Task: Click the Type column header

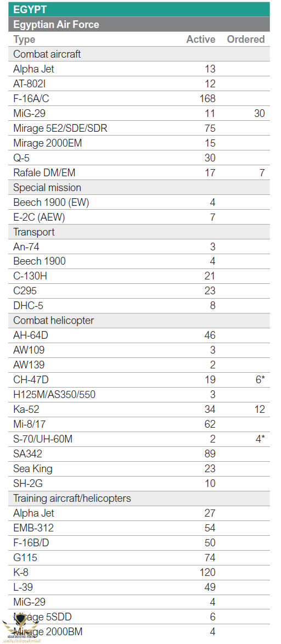Action: [x=24, y=40]
